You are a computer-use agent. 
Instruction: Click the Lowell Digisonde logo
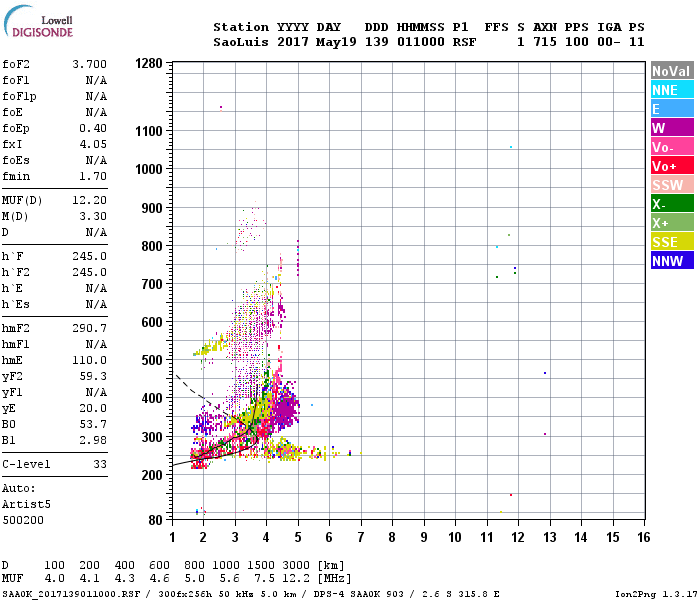coord(38,21)
